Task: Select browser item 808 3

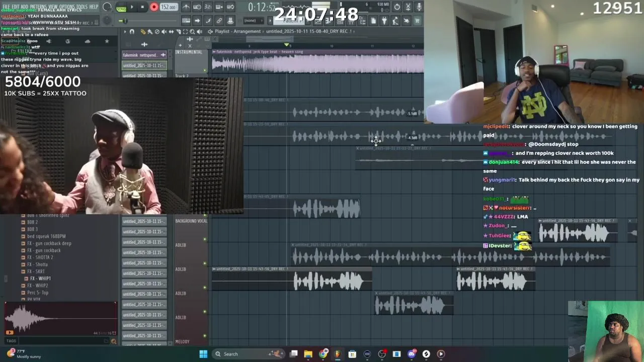Action: (x=32, y=229)
